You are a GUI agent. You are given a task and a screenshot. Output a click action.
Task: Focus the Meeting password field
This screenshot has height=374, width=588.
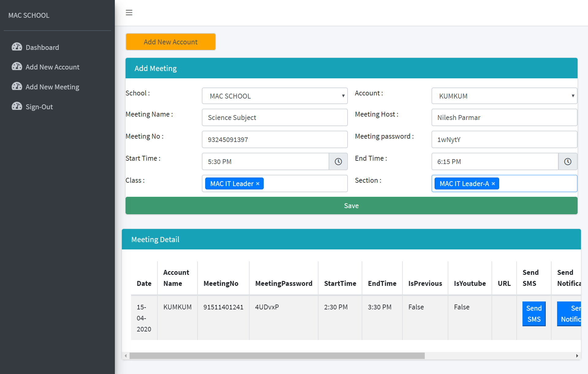click(504, 140)
